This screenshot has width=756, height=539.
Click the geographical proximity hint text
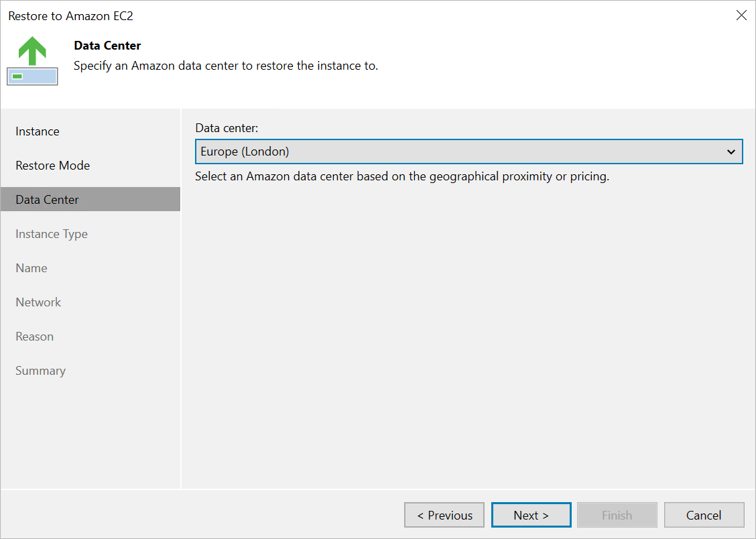[x=401, y=177]
